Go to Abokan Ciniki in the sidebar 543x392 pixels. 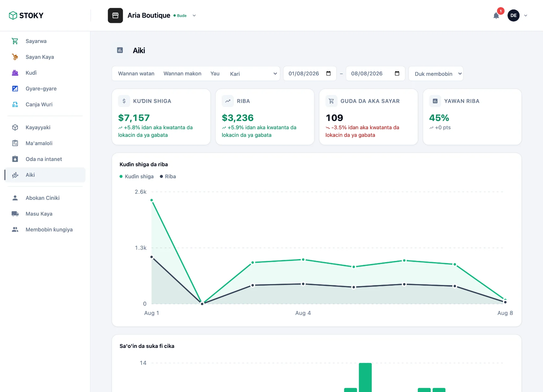tap(45, 198)
